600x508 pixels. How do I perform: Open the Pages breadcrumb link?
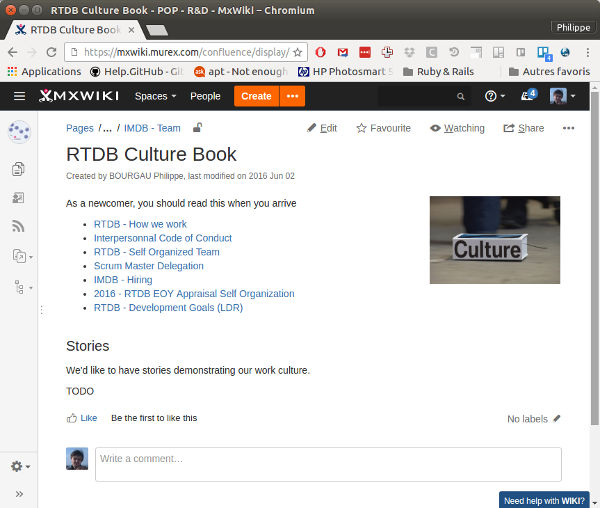(80, 128)
